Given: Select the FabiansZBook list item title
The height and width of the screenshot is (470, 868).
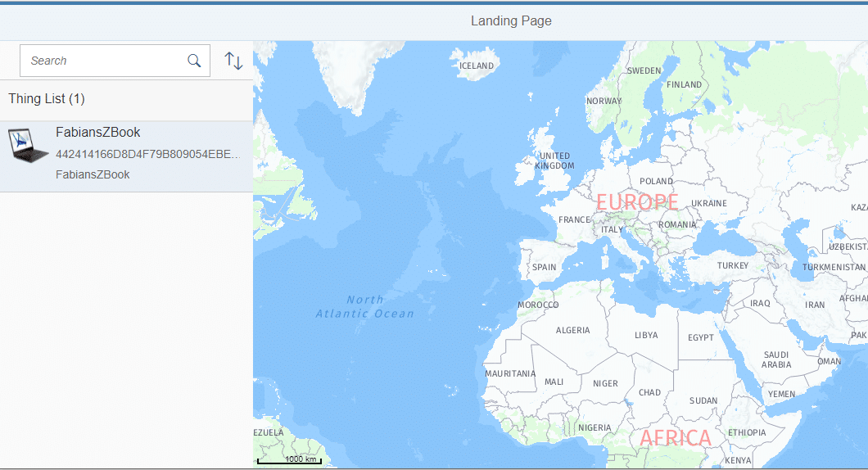Looking at the screenshot, I should [x=98, y=133].
